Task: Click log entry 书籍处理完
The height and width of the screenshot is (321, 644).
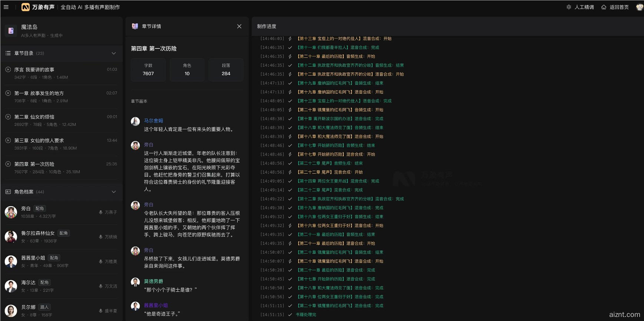Action: pyautogui.click(x=306, y=315)
